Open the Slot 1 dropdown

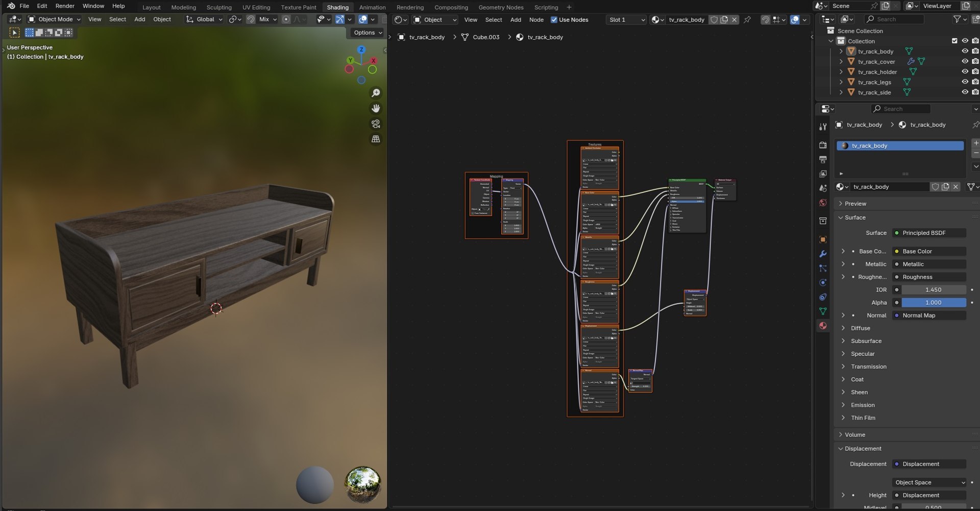point(627,20)
